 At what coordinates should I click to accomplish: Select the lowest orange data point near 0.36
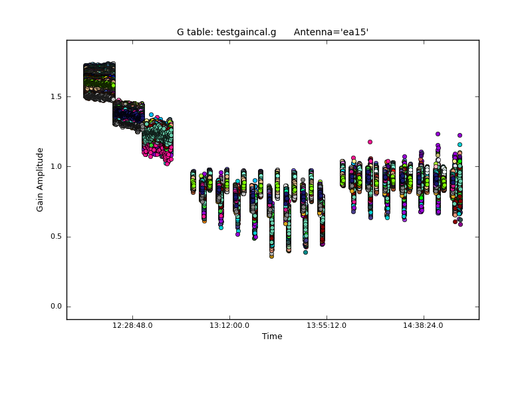point(271,255)
